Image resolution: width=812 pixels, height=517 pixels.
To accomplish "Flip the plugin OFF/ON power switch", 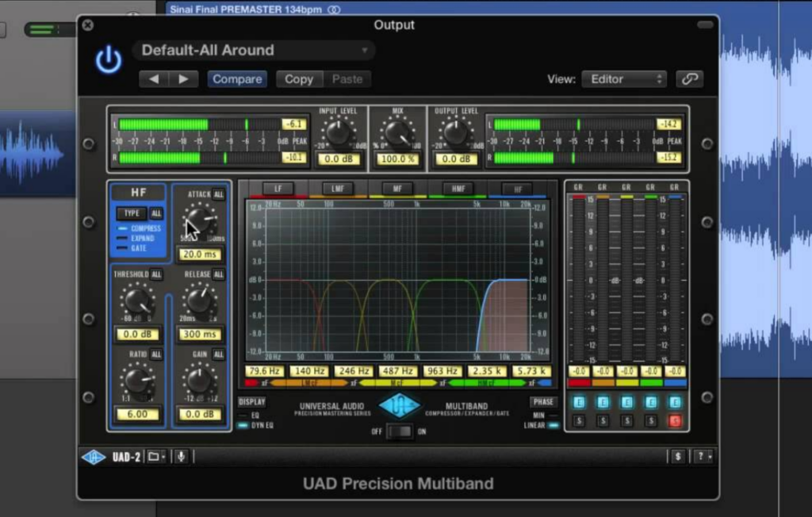I will (400, 431).
